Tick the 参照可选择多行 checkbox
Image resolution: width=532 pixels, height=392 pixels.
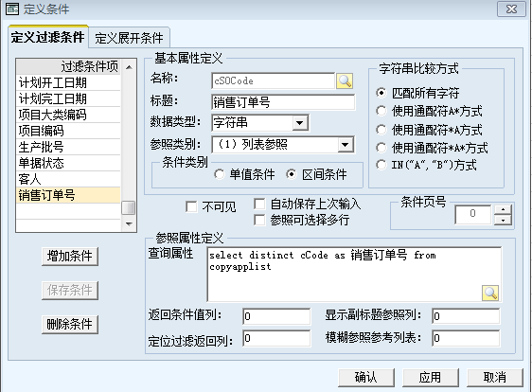(x=259, y=220)
